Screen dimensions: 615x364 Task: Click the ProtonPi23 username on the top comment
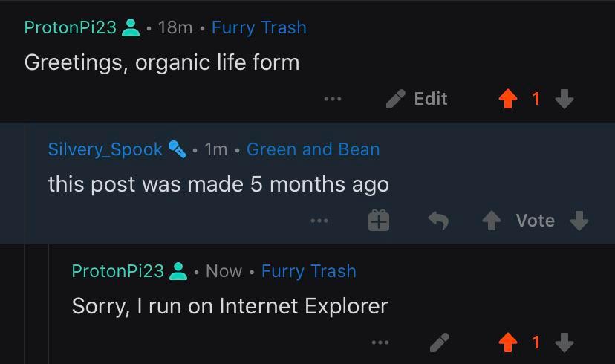71,27
